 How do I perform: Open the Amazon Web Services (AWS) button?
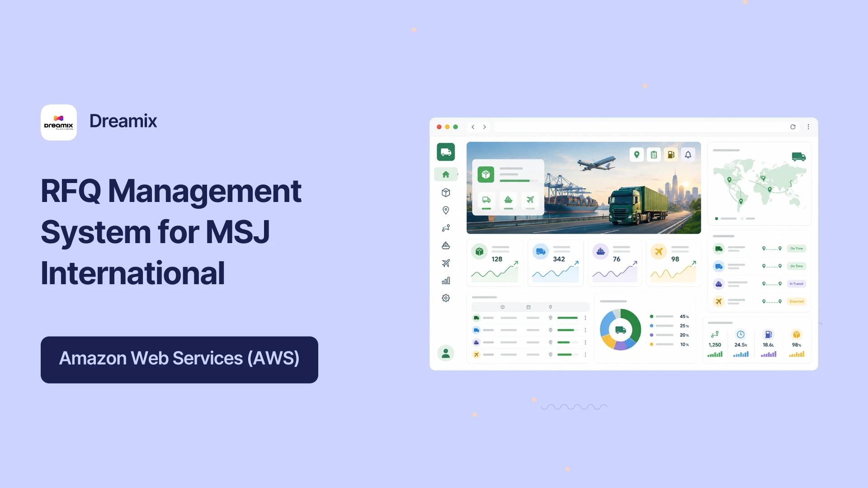(x=179, y=360)
